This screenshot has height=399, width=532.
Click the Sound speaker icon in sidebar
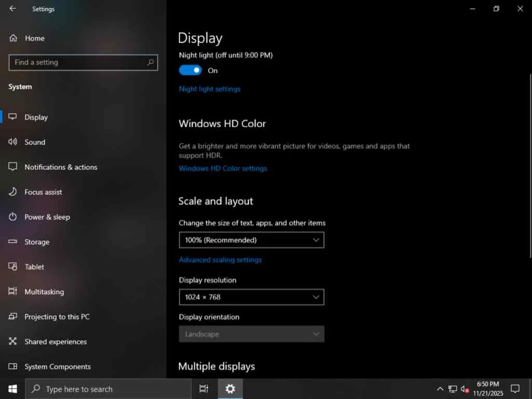pyautogui.click(x=12, y=142)
